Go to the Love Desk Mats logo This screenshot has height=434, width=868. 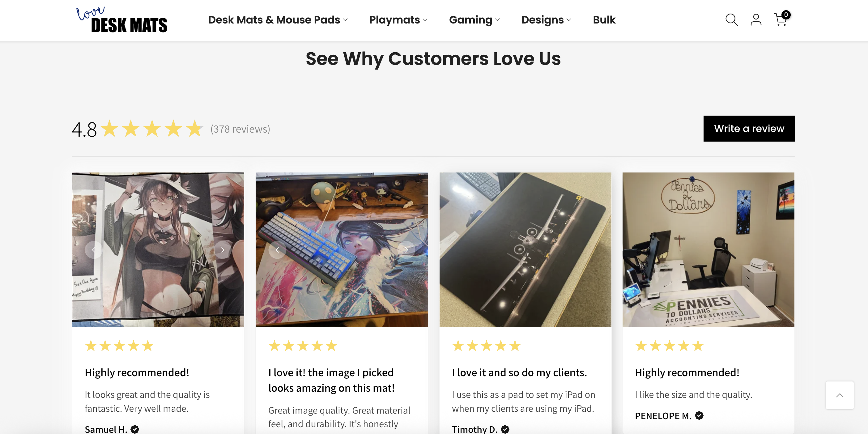[122, 20]
